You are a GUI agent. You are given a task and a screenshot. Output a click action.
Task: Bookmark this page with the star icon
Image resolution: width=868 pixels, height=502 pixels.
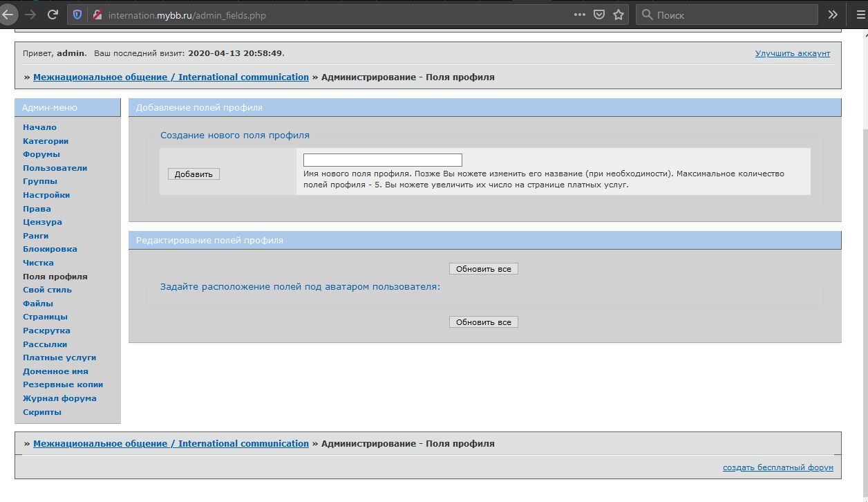[x=619, y=15]
